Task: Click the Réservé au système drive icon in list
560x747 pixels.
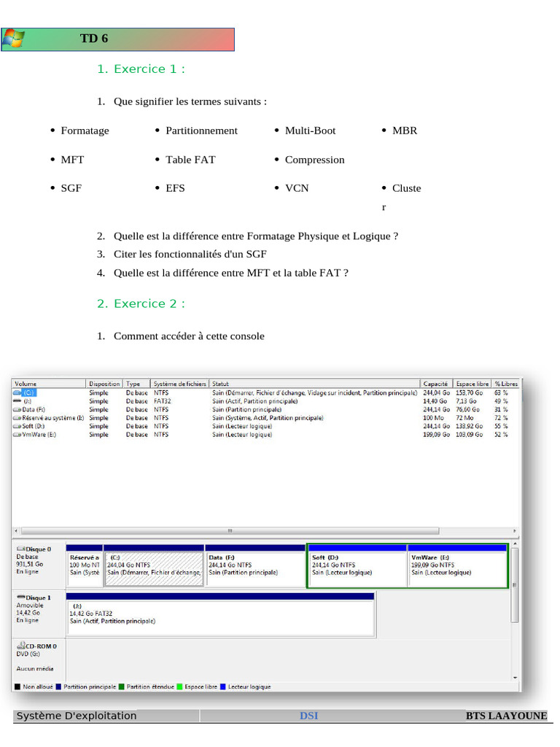Action: (17, 418)
